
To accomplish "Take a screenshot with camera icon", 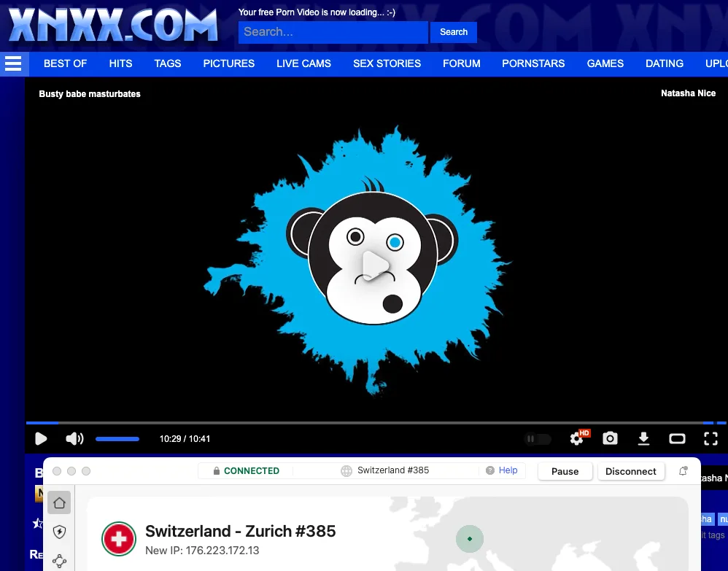I will pyautogui.click(x=610, y=438).
